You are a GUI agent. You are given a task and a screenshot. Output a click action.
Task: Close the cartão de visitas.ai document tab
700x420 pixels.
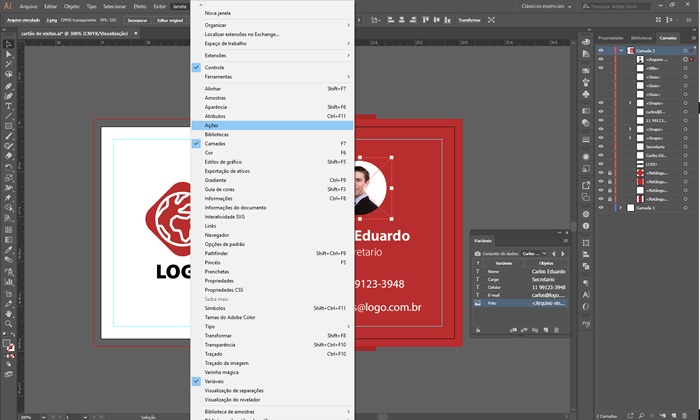[x=136, y=33]
